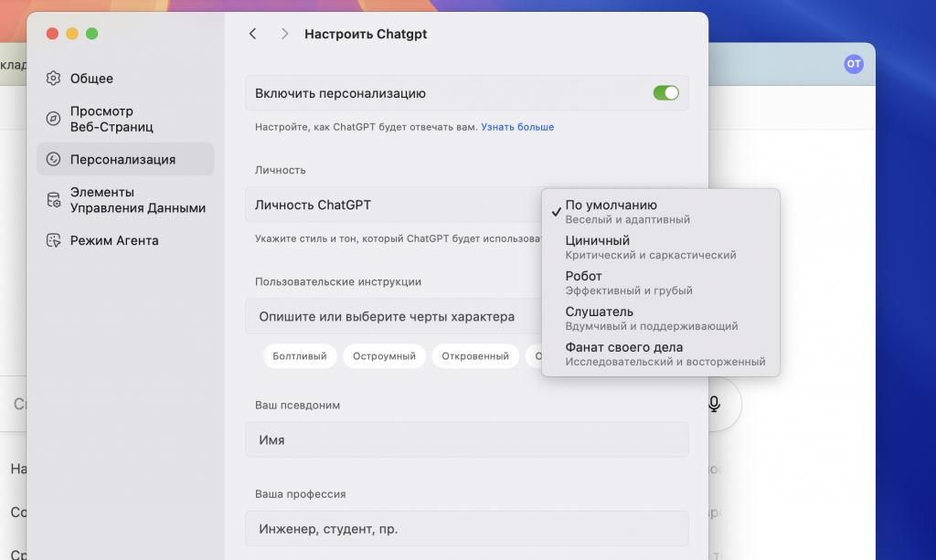This screenshot has width=936, height=560.
Task: Open the Узнать больше link
Action: coord(517,127)
